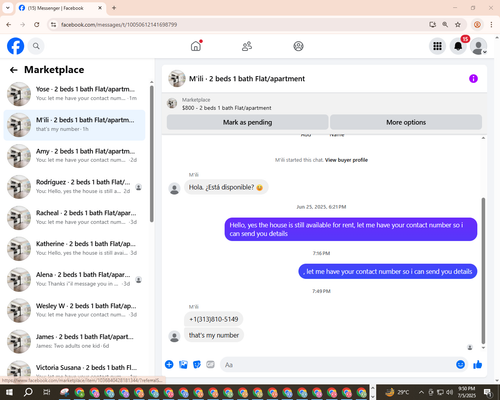This screenshot has height=400, width=500.
Task: Click chat messages scrollbar
Action: (483, 271)
